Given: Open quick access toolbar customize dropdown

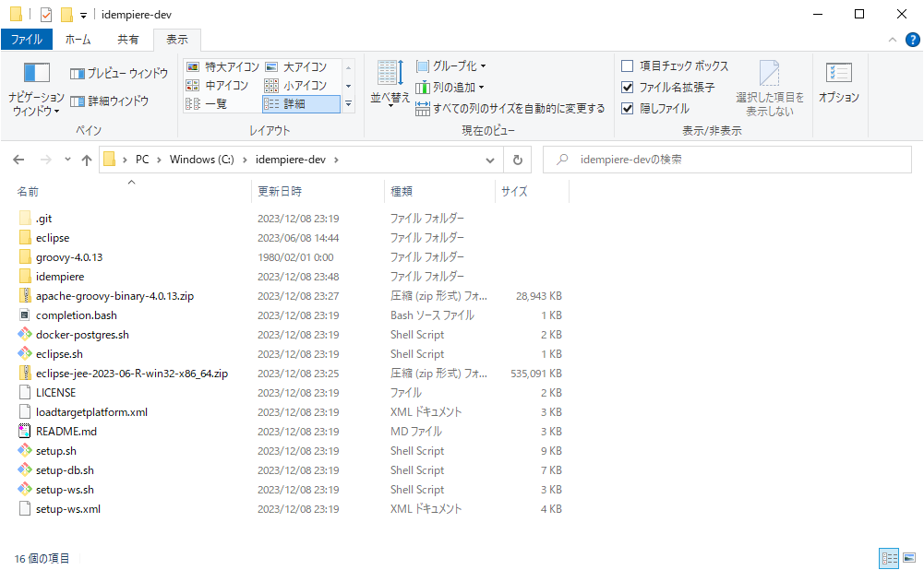Looking at the screenshot, I should pyautogui.click(x=84, y=15).
